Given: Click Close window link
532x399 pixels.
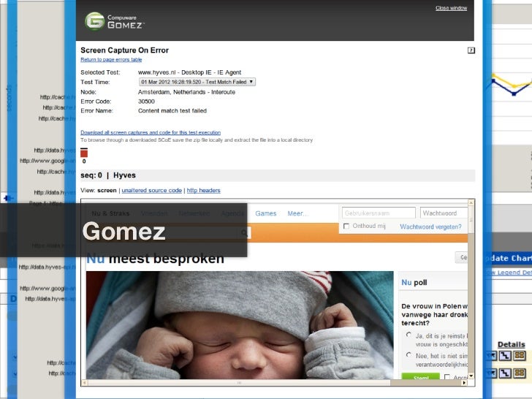Looking at the screenshot, I should tap(452, 8).
